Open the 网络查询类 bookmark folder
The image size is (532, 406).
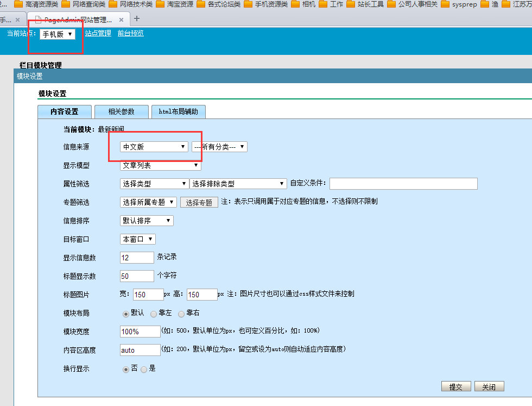click(x=84, y=4)
